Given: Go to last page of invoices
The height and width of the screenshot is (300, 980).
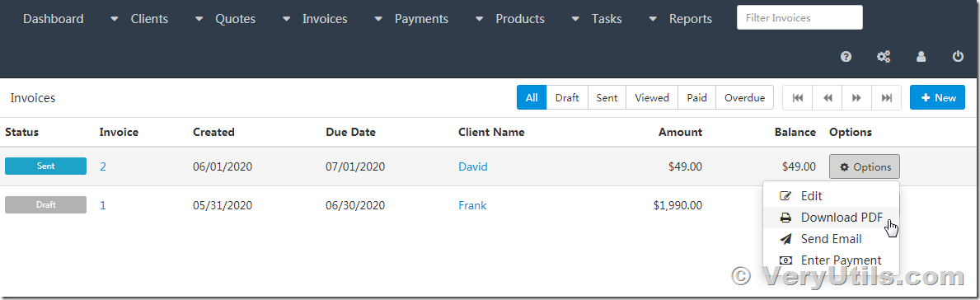Looking at the screenshot, I should tap(886, 97).
